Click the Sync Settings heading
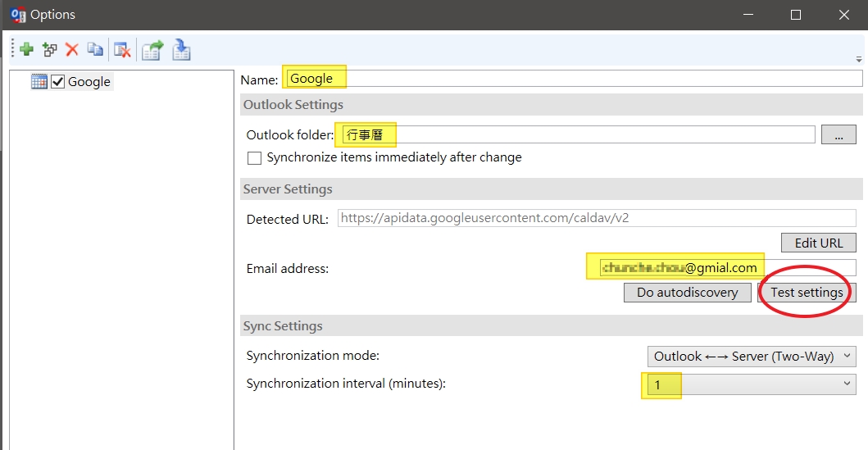The width and height of the screenshot is (868, 450). pos(282,326)
